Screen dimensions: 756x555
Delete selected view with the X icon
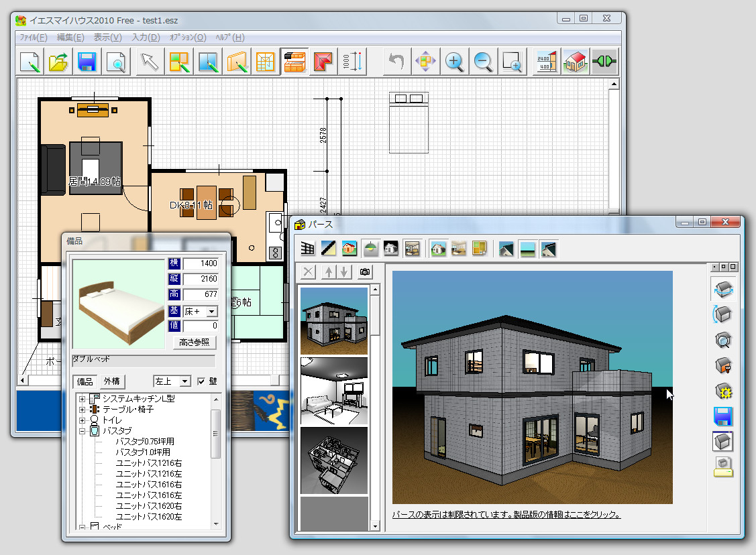(308, 272)
